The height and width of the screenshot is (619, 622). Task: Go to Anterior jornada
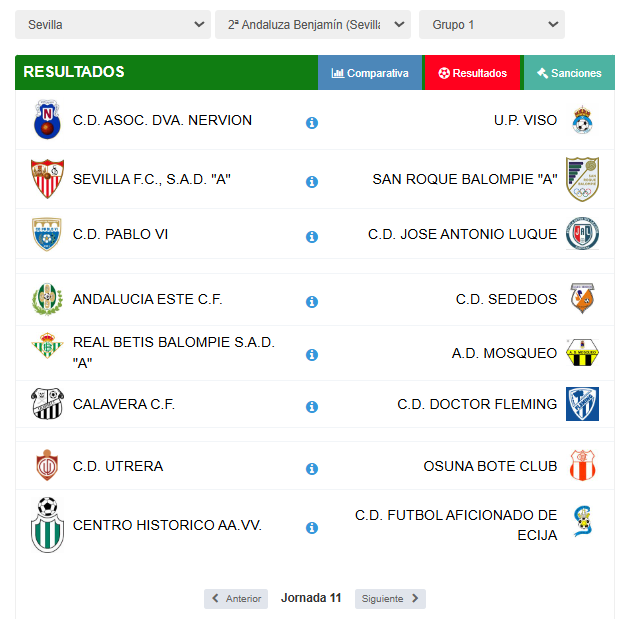236,599
